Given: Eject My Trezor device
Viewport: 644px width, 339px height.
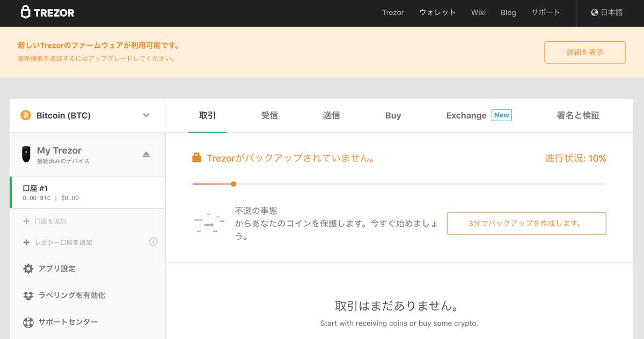Looking at the screenshot, I should (x=146, y=154).
